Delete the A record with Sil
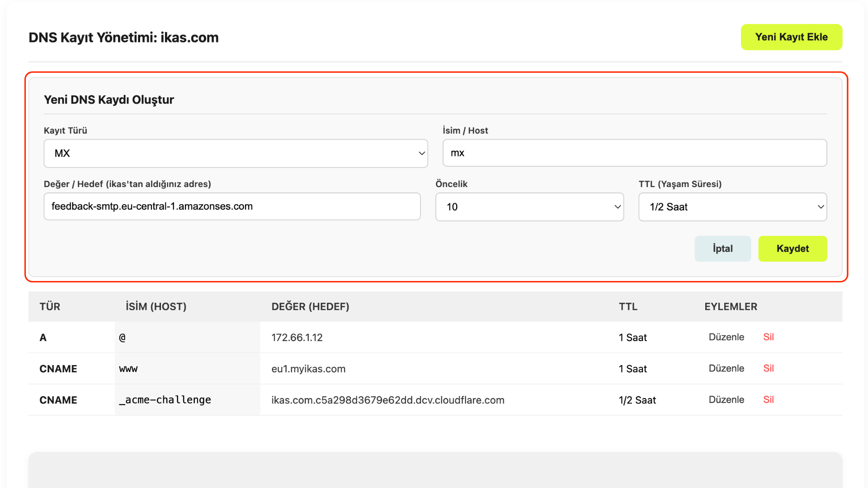868x488 pixels. pyautogui.click(x=769, y=337)
